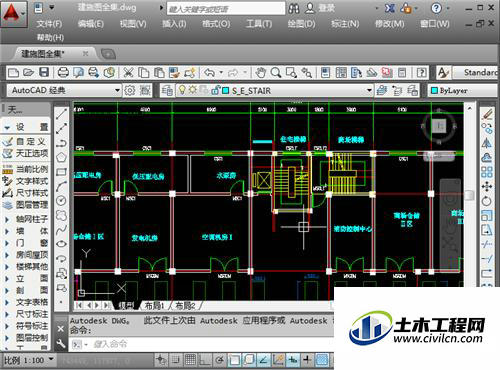Viewport: 500px width, 370px height.
Task: Open the 文件(F) menu
Action: point(49,24)
